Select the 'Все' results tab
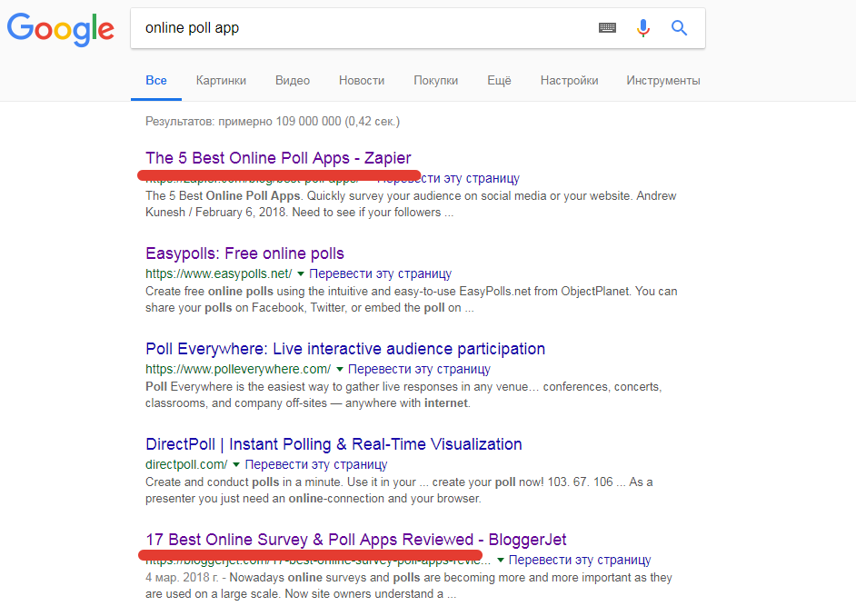Screen dimensions: 856x616 tap(156, 80)
